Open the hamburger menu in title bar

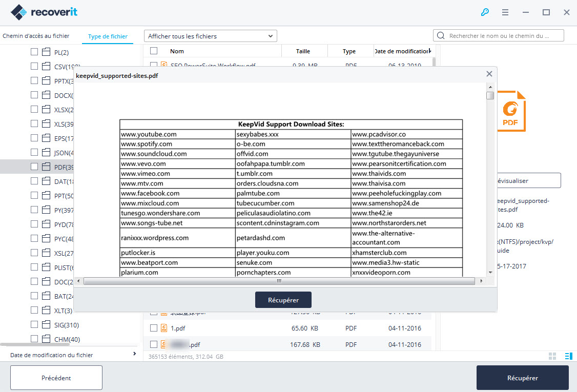[x=505, y=12]
